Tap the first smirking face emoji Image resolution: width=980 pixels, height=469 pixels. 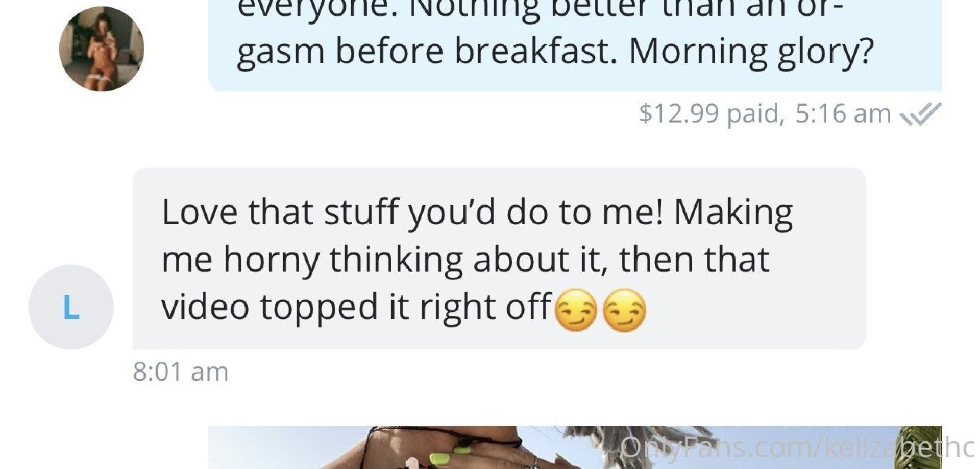(576, 310)
